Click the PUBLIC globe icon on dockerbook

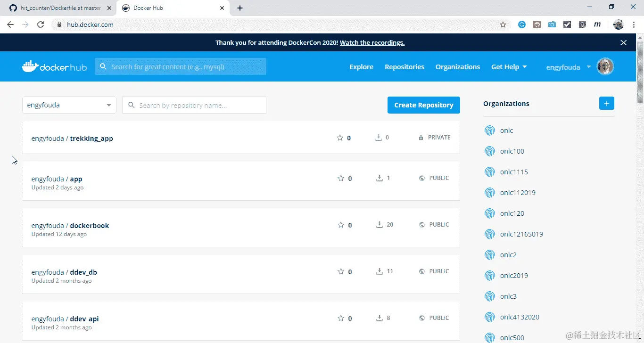point(422,224)
